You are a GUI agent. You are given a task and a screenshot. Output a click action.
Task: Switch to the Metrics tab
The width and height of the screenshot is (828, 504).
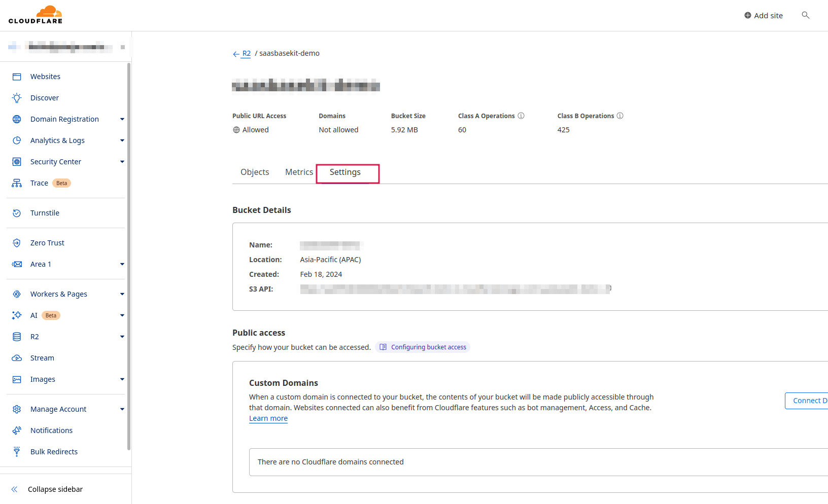(x=299, y=172)
